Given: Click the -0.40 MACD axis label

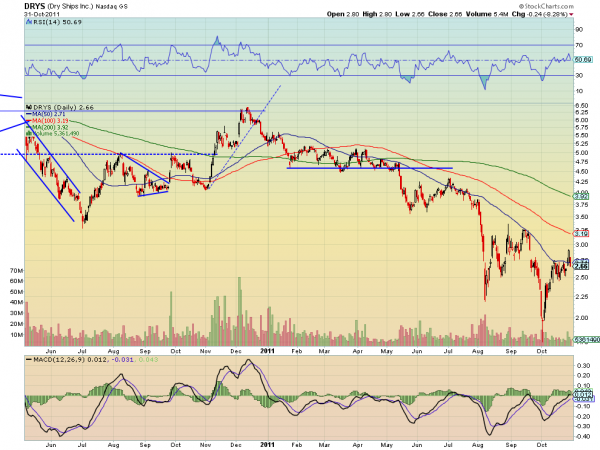Looking at the screenshot, I should (x=582, y=436).
